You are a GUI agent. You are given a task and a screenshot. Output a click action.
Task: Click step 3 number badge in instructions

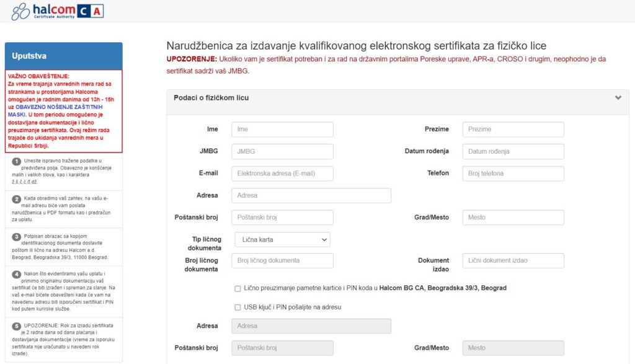(x=17, y=237)
